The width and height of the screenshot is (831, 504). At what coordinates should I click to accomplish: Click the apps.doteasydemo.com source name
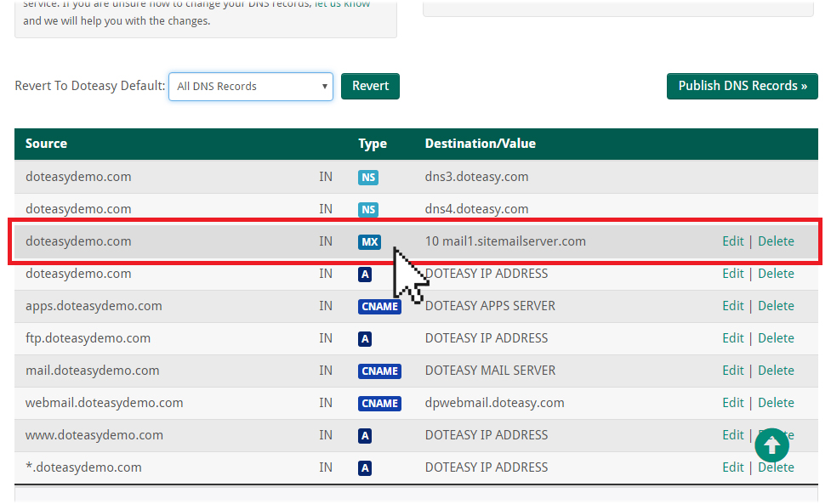(94, 306)
